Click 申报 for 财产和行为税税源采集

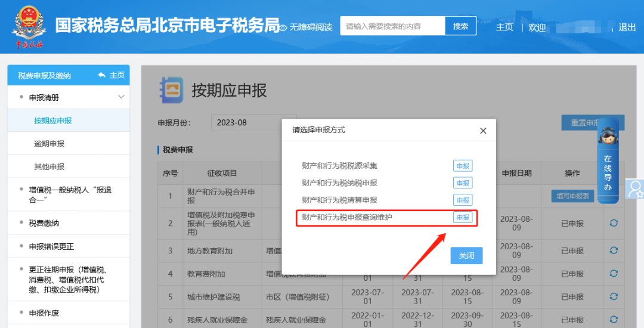(x=463, y=166)
